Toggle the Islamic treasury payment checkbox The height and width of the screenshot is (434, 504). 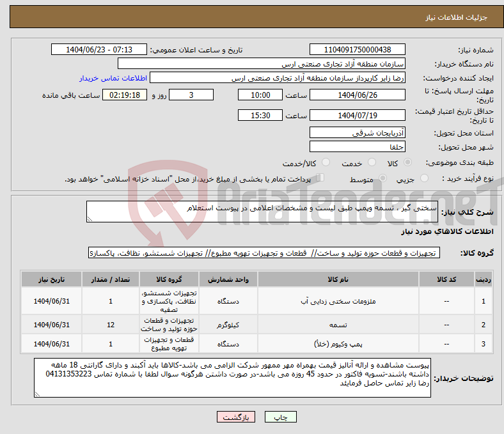tap(320, 178)
